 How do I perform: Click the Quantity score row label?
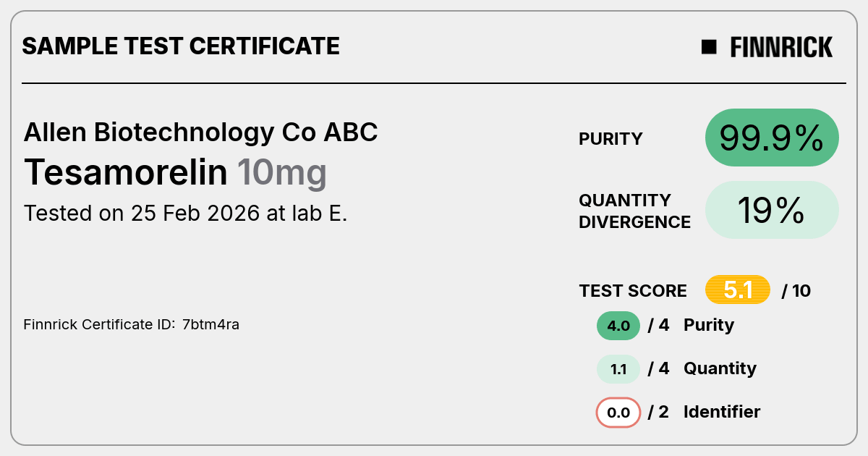tap(720, 368)
